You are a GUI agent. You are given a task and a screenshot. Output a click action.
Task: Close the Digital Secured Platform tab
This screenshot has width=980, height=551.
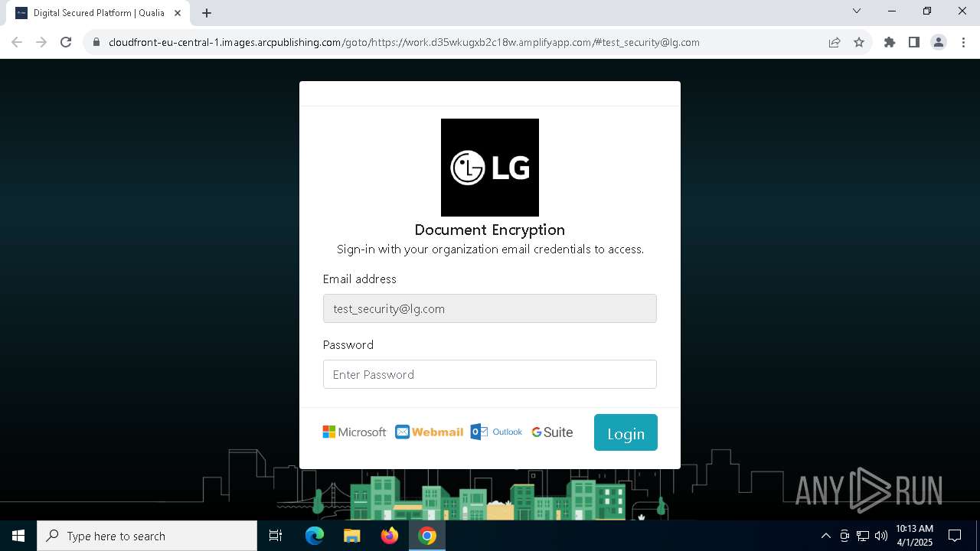(177, 13)
